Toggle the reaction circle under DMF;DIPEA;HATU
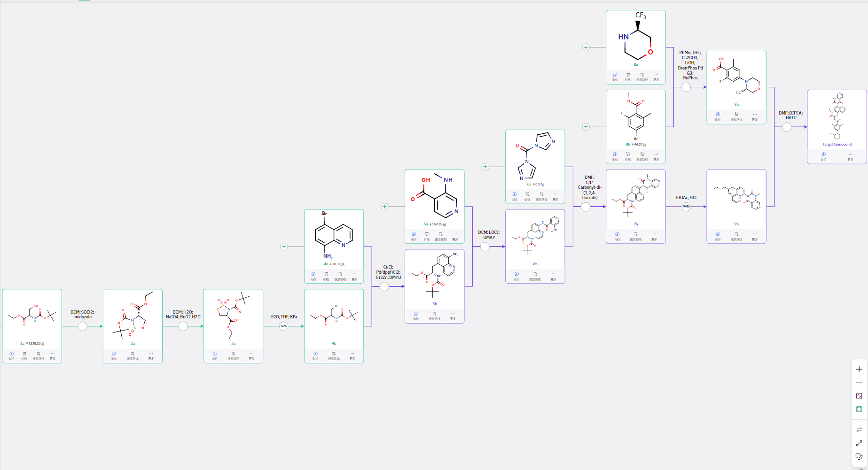 tap(787, 127)
